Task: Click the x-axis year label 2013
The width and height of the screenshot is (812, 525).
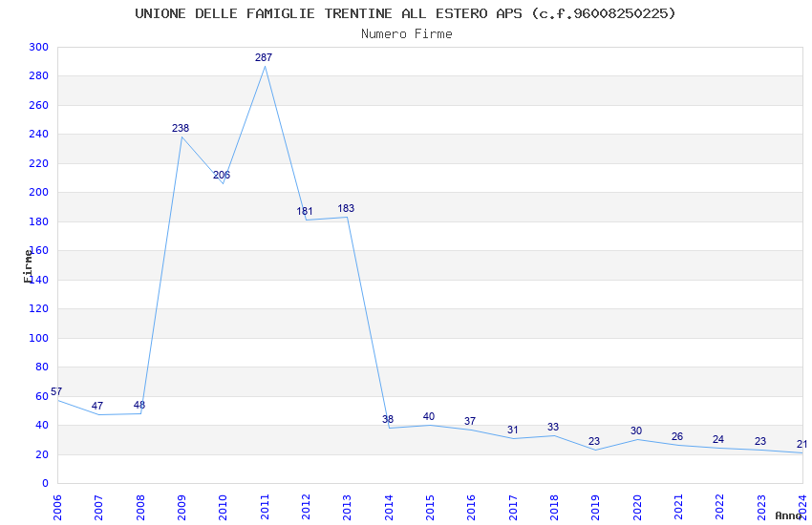Action: coord(347,508)
